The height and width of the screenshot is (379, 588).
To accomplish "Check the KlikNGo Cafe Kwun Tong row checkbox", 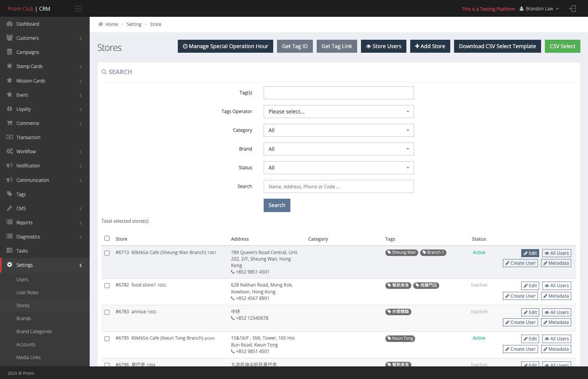I will pyautogui.click(x=107, y=339).
